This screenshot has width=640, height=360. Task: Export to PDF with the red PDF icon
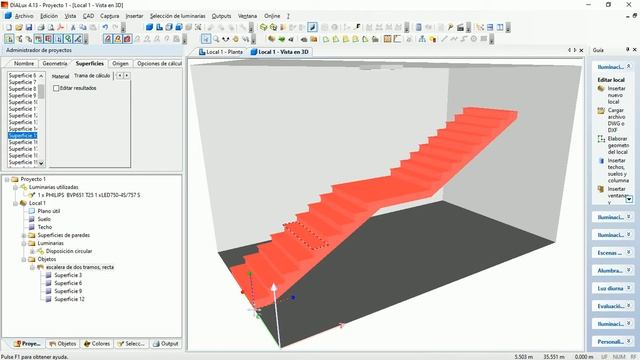pos(60,27)
